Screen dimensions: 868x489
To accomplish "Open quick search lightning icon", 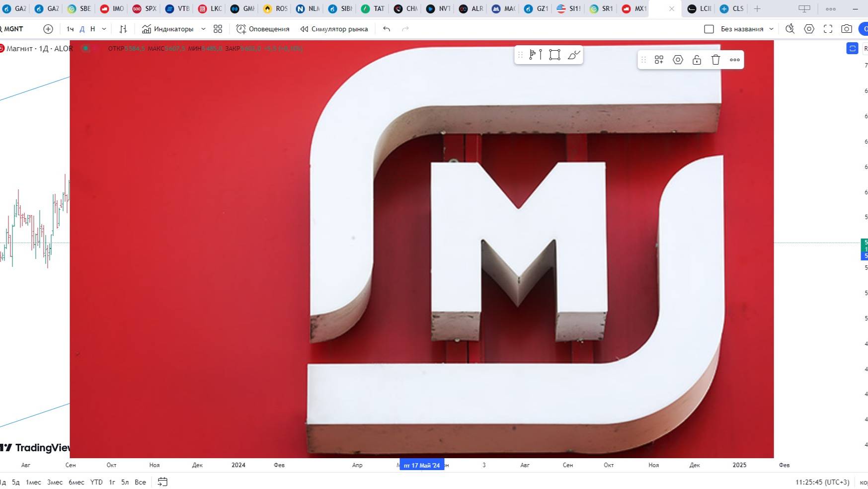I will click(x=790, y=29).
